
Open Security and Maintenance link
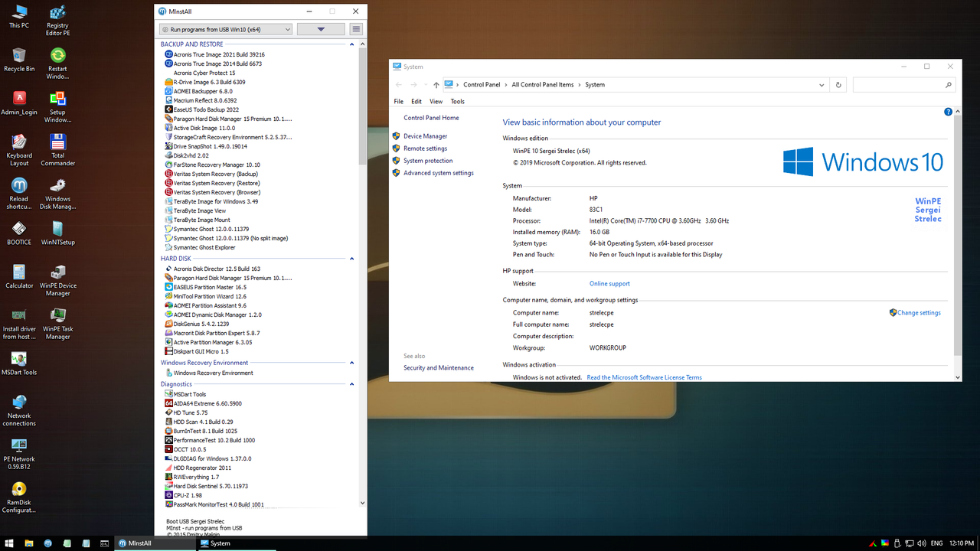439,368
